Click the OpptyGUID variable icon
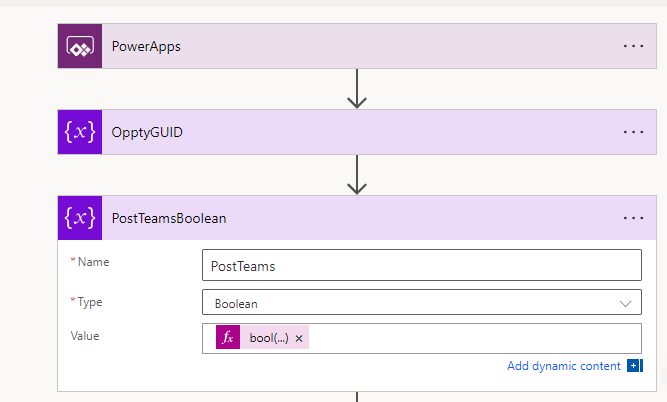This screenshot has height=402, width=667. [80, 132]
